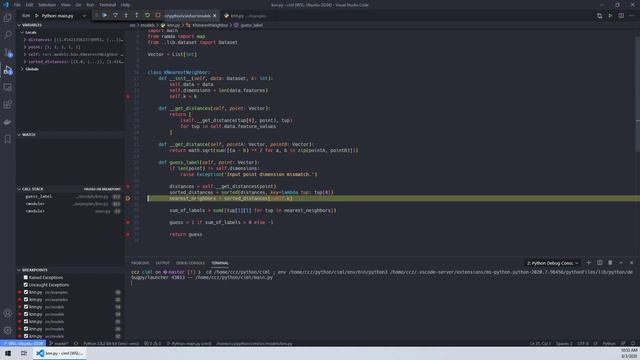Expand the self variable

point(25,54)
